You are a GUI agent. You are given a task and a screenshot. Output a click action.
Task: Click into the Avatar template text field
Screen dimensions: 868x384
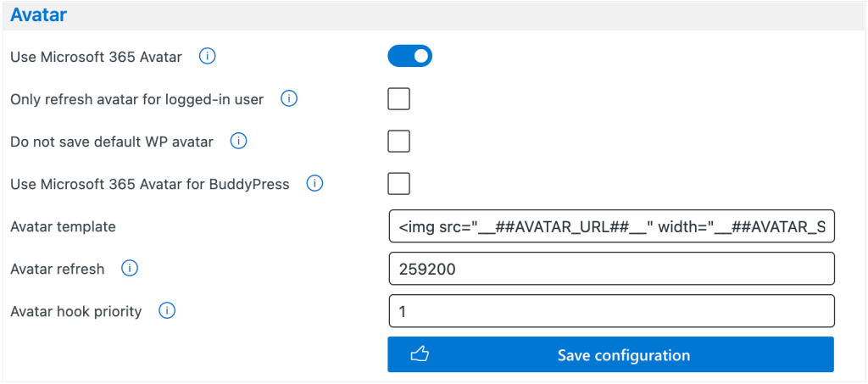[x=611, y=227]
